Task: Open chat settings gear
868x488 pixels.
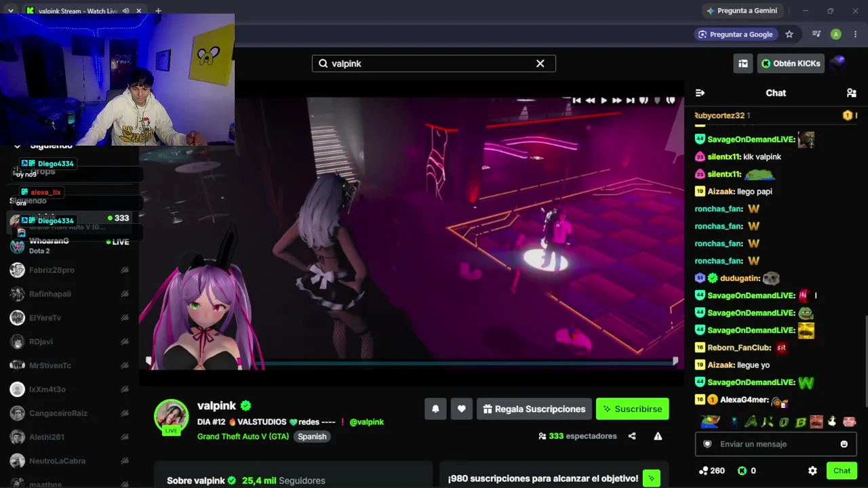Action: coord(812,470)
